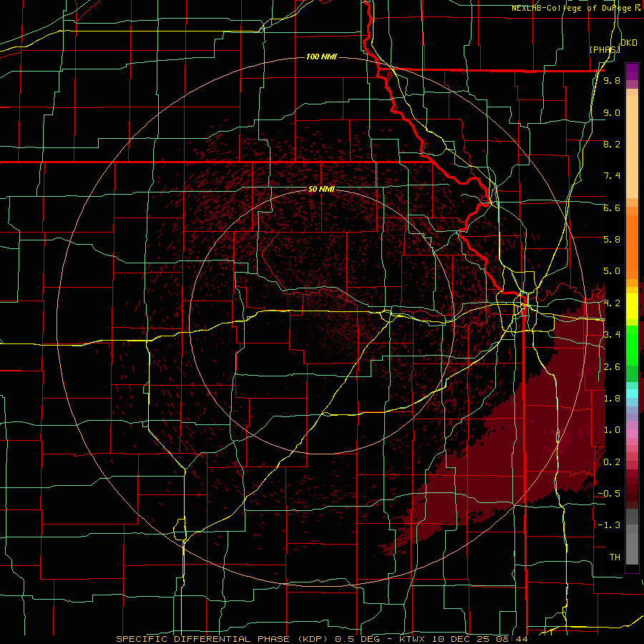Click the 3.4 scale value
644x644 pixels.
tap(612, 335)
